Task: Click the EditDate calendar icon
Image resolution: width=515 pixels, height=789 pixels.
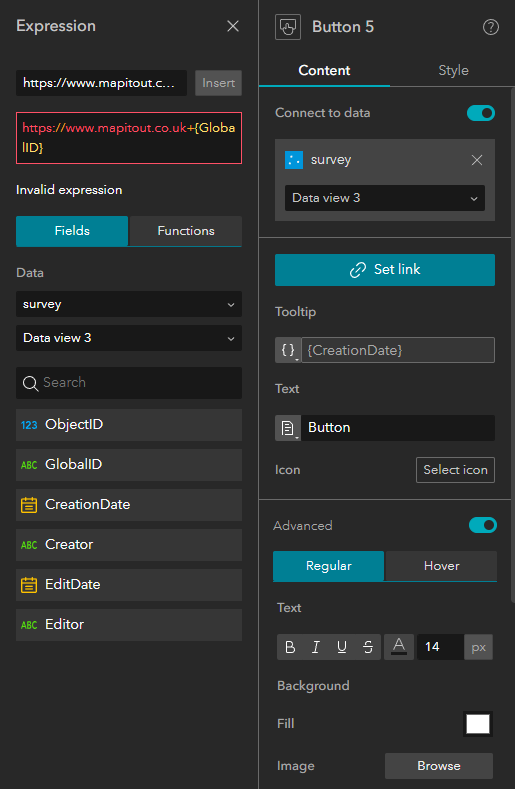Action: (x=29, y=585)
